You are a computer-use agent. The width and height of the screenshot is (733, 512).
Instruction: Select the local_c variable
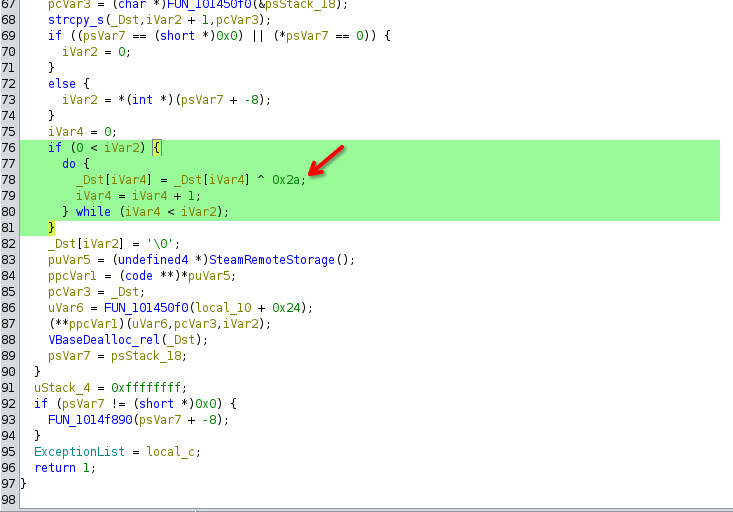170,452
